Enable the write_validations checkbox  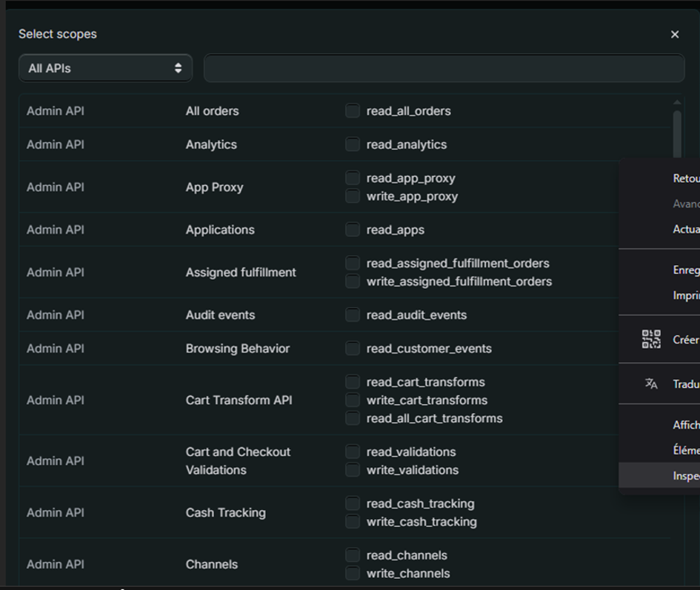point(353,469)
